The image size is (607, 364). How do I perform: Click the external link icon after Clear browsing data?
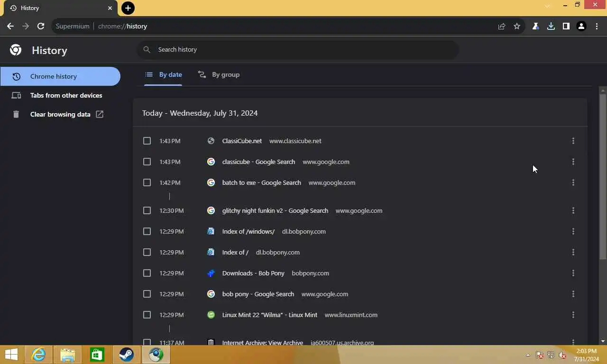[x=100, y=114]
